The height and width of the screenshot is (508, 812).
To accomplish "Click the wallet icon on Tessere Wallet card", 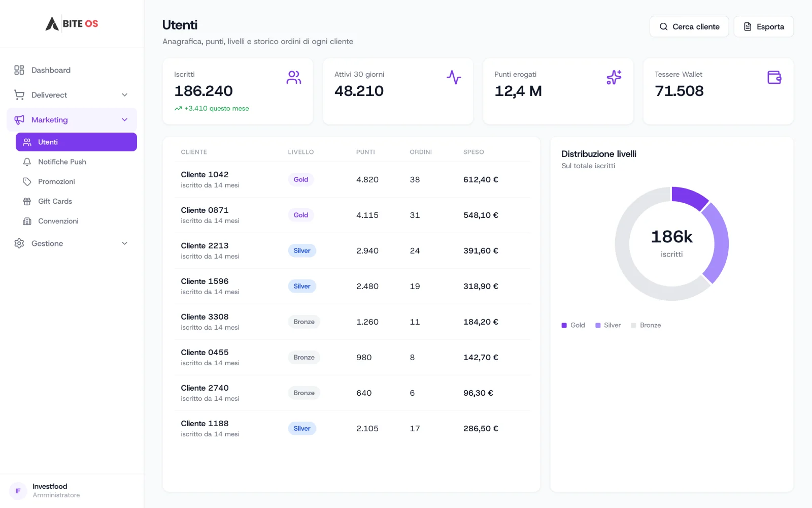I will (774, 77).
